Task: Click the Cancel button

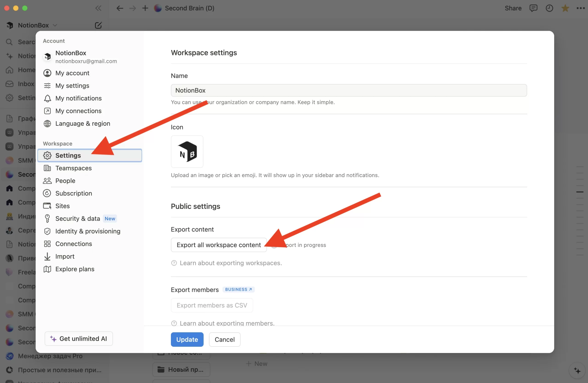Action: click(225, 339)
